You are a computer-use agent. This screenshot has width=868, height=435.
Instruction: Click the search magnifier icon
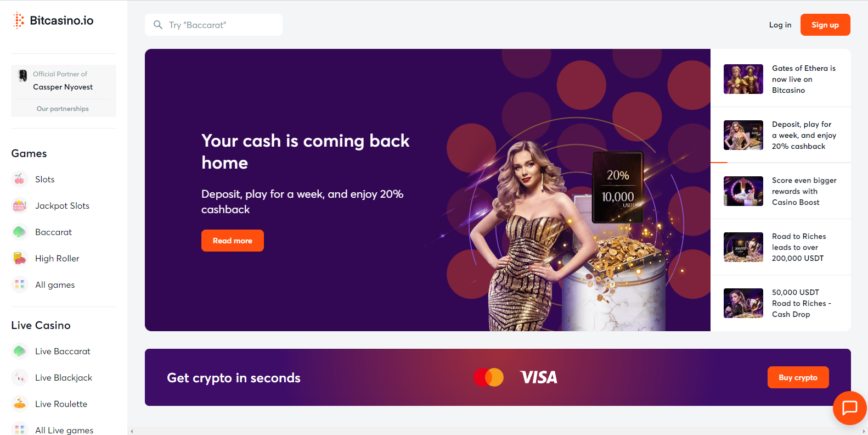[x=158, y=25]
